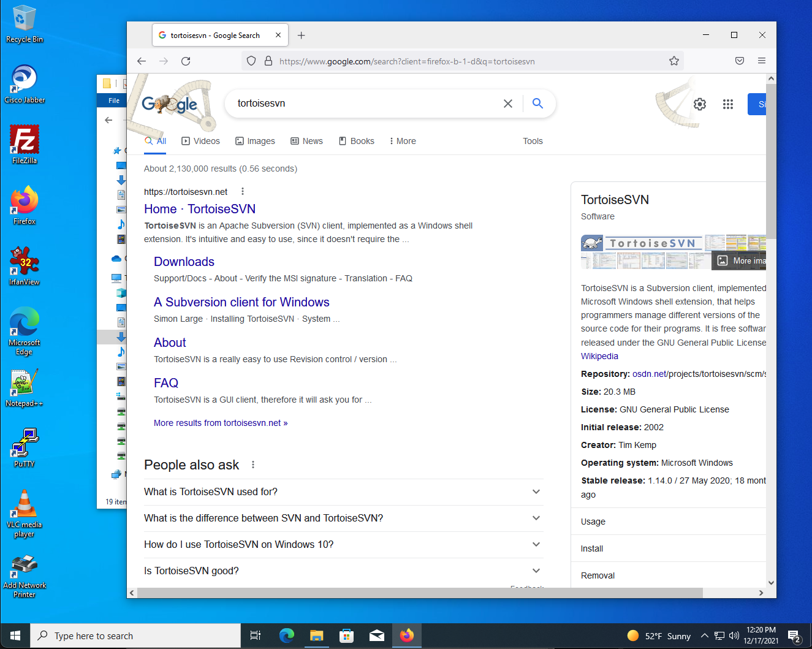Open the More search filters dropdown

click(403, 141)
